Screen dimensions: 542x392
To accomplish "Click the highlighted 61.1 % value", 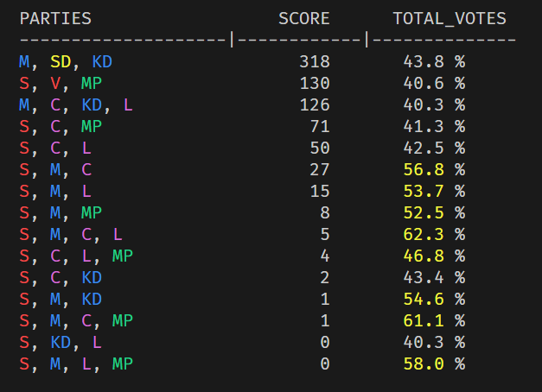I will (434, 321).
